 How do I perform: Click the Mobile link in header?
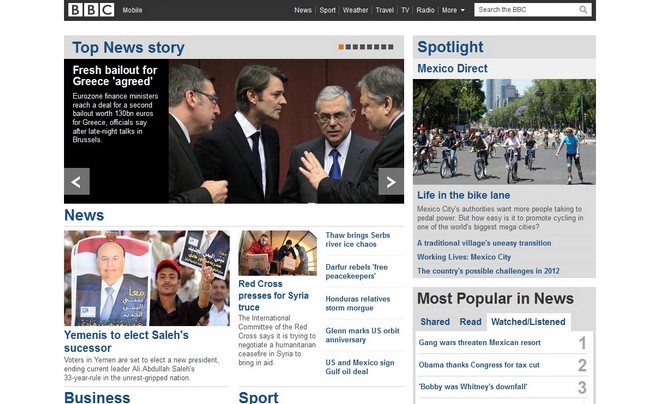point(132,10)
